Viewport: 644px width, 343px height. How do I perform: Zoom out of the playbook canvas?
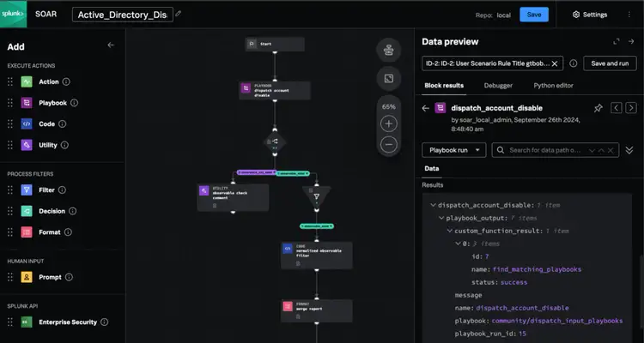click(389, 144)
